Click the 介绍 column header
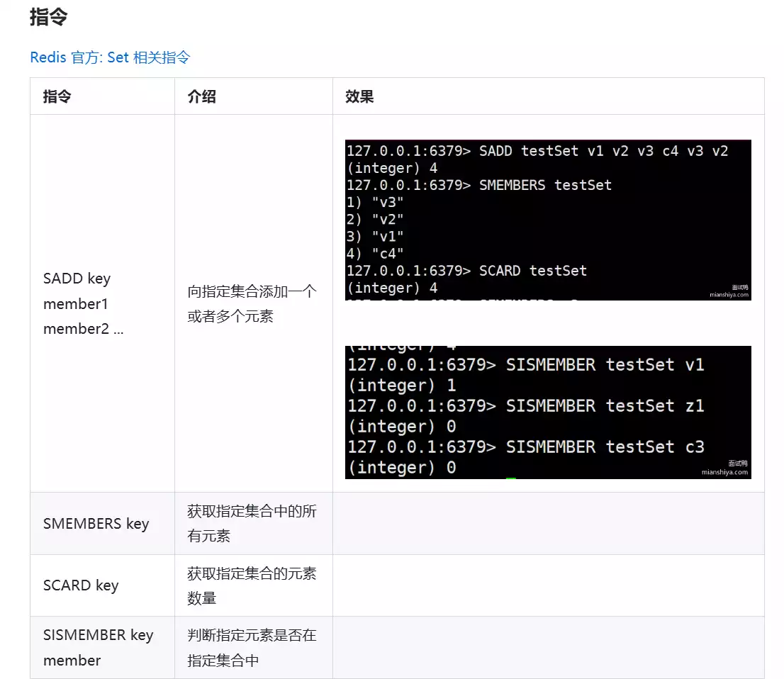This screenshot has width=784, height=679. pyautogui.click(x=201, y=96)
